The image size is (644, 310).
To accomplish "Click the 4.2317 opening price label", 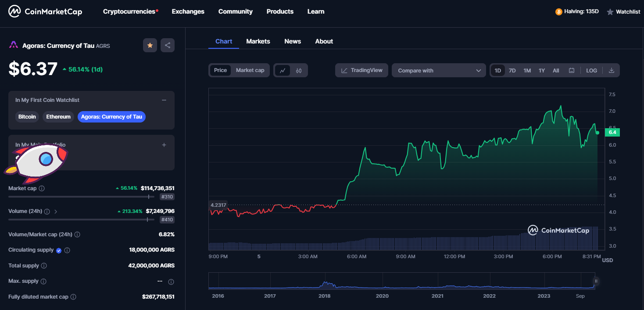I will (x=218, y=205).
